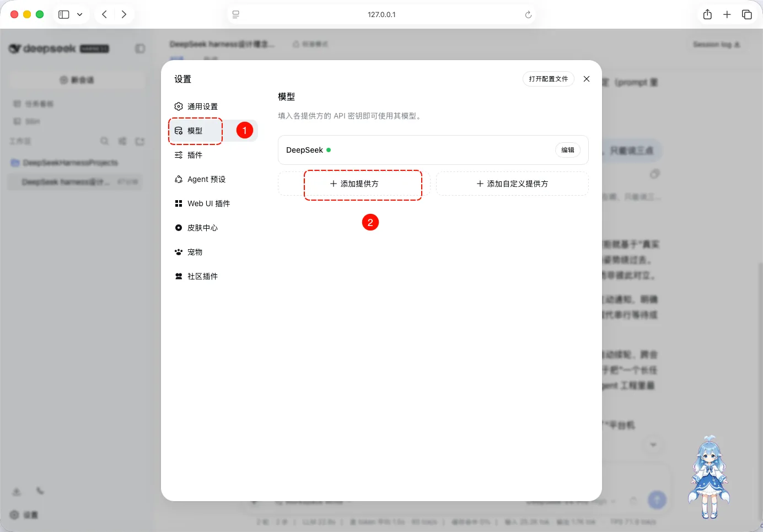Open the Agent 预设 section
This screenshot has width=763, height=532.
coord(213,179)
